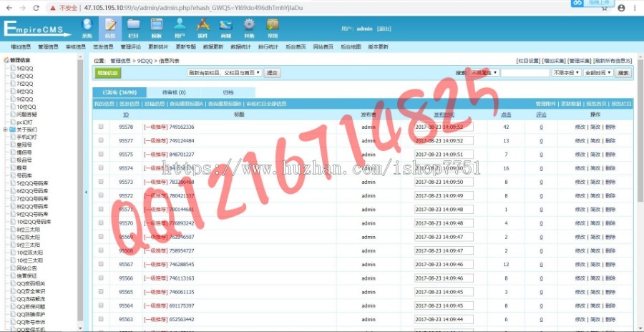This screenshot has width=644, height=332.
Task: Click 删除 for row 95577
Action: pyautogui.click(x=610, y=140)
